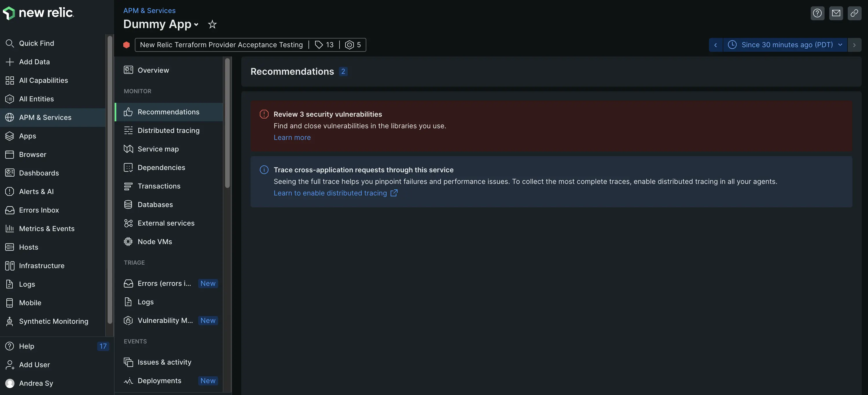The width and height of the screenshot is (868, 395).
Task: Click the New Relic logo
Action: (x=38, y=13)
